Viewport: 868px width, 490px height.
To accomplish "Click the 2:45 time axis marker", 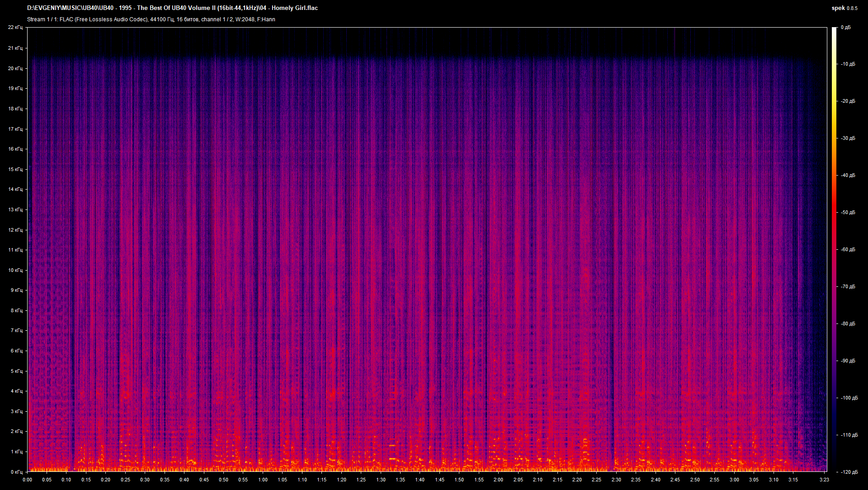I will coord(675,480).
